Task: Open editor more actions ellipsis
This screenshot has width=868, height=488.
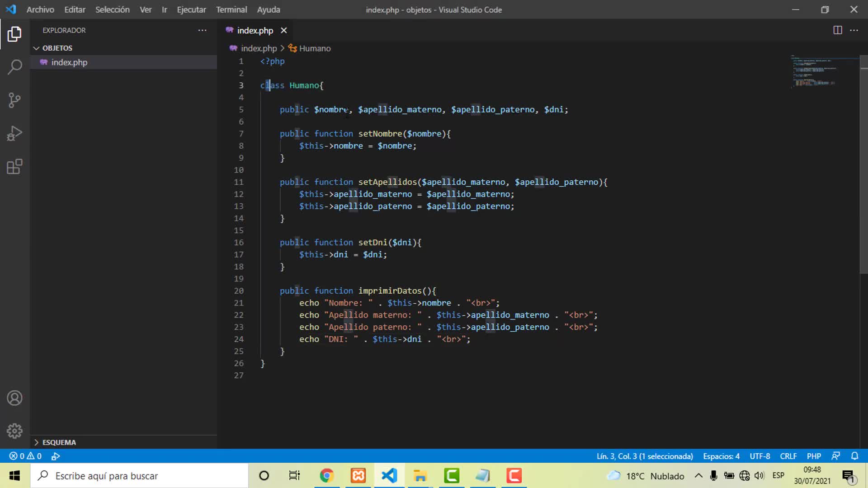Action: [x=854, y=30]
